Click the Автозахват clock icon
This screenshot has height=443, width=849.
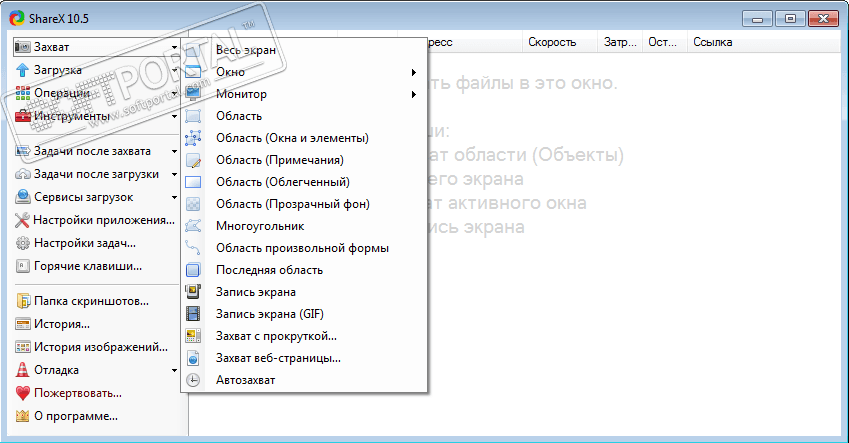pyautogui.click(x=193, y=380)
